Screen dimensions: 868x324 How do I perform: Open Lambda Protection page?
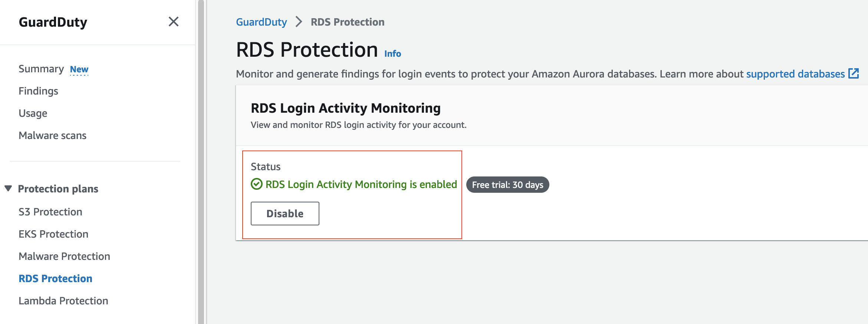[x=63, y=301]
